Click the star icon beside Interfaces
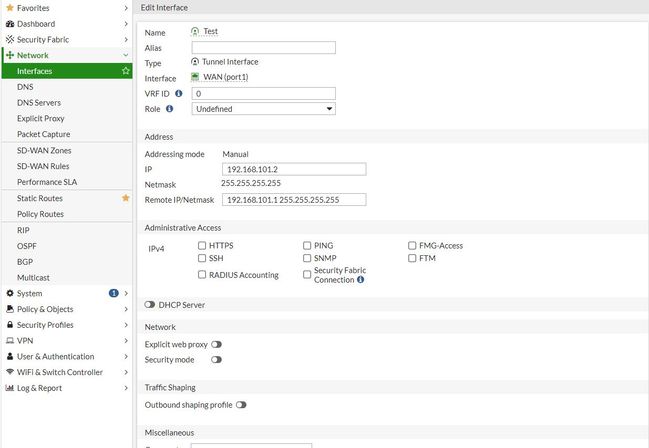The width and height of the screenshot is (649, 448). coord(125,71)
